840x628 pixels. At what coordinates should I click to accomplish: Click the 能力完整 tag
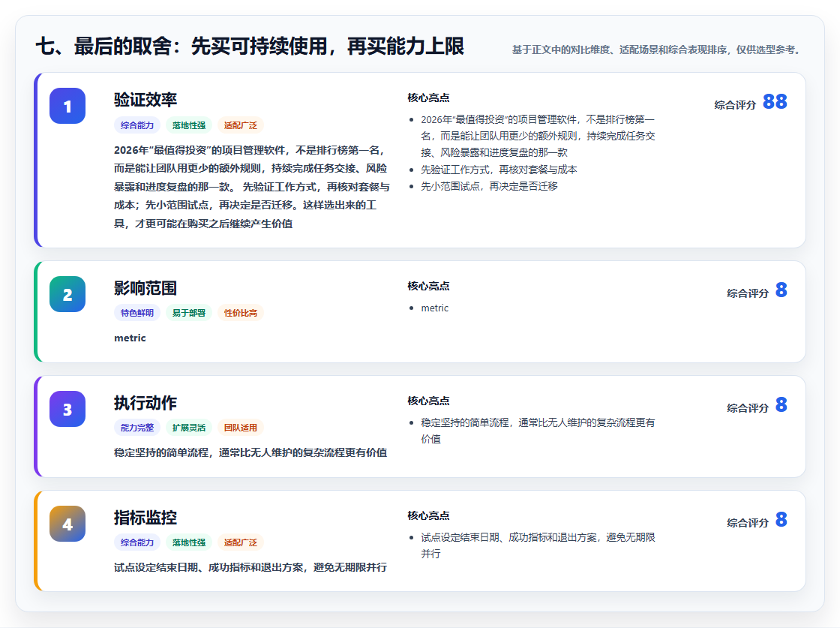[x=137, y=428]
